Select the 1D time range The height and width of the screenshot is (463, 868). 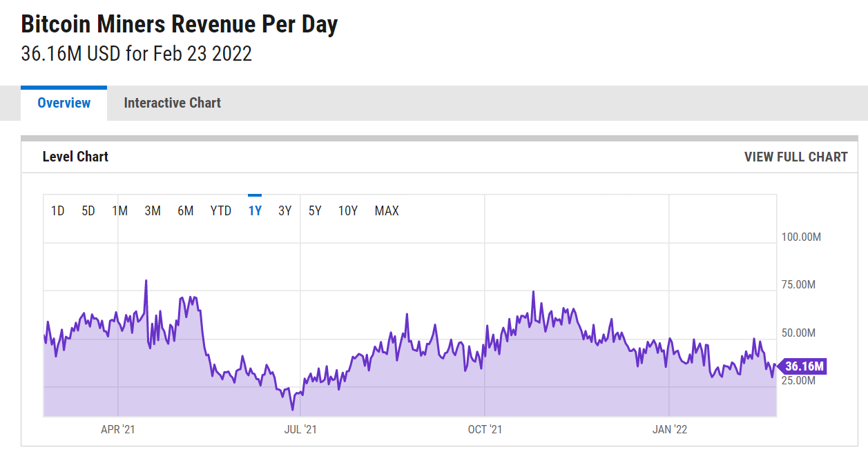point(58,211)
